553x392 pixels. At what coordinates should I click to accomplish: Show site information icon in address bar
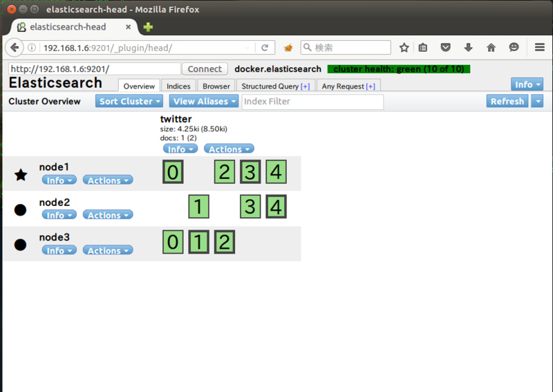coord(32,47)
